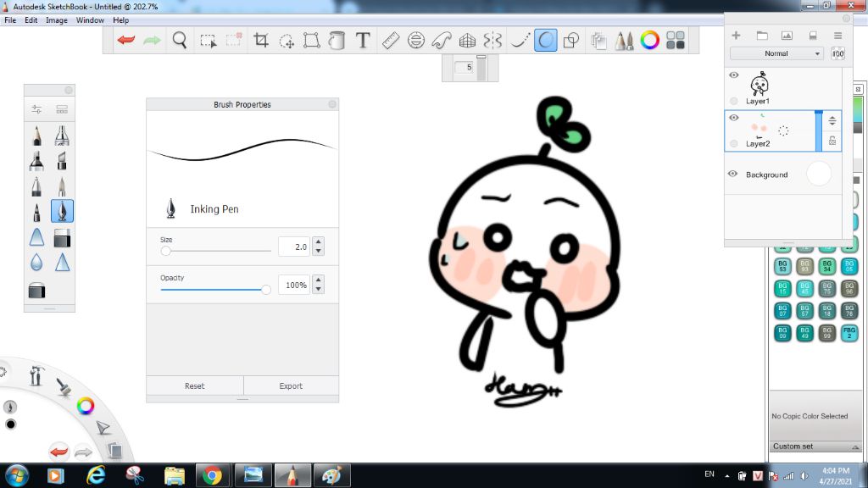Image resolution: width=868 pixels, height=488 pixels.
Task: Open the Color Wheel in top toolbar
Action: point(650,40)
